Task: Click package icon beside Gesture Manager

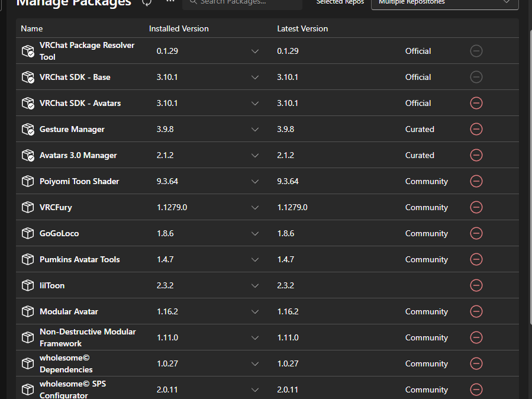Action: click(x=28, y=129)
